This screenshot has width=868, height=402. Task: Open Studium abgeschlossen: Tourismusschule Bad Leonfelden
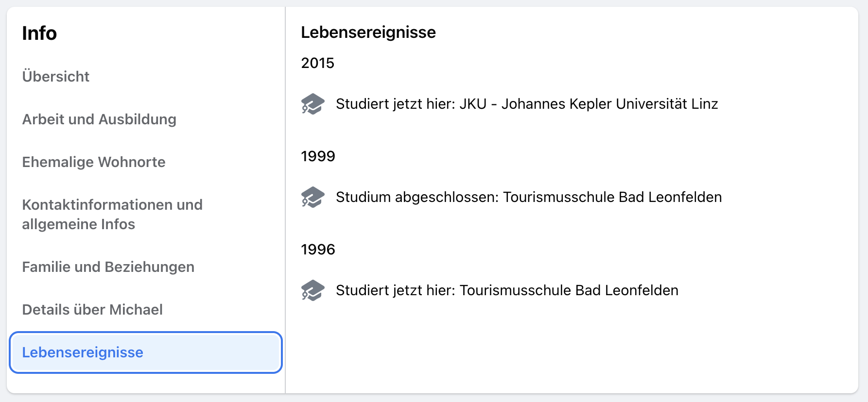pos(529,197)
